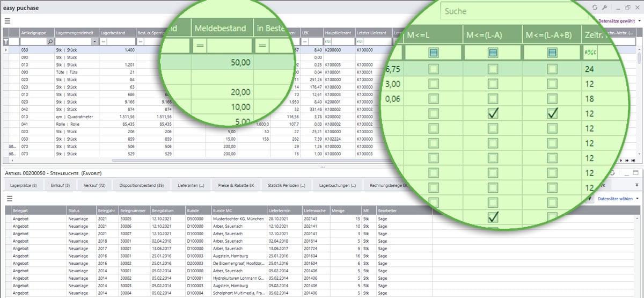Select the Rolle | Rolle unit cell
This screenshot has width=644, height=298.
click(77, 123)
